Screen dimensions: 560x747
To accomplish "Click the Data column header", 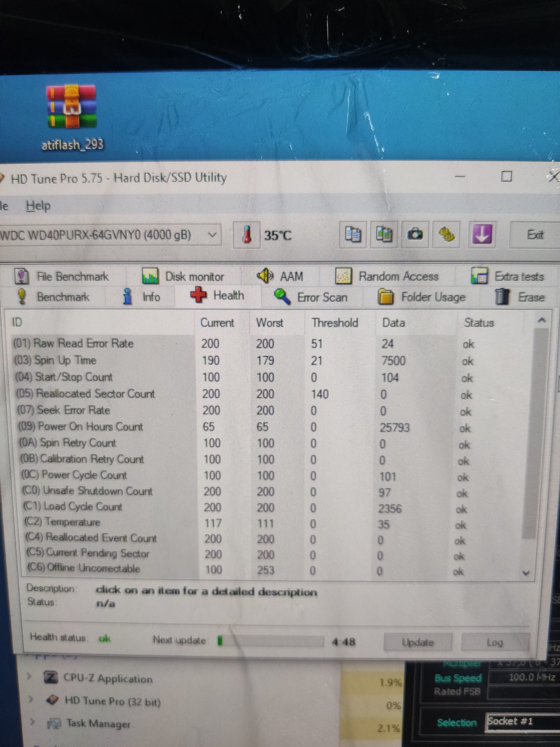I will (393, 322).
